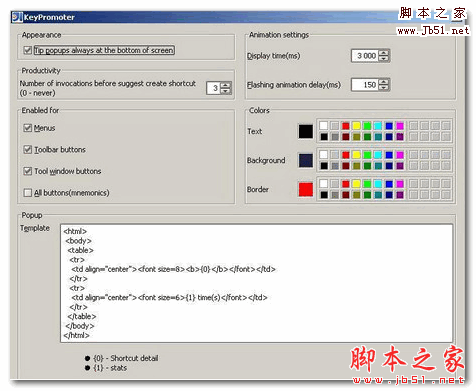Decrease the Flashing animation delay value
Viewport: 476px width, 391px height.
pyautogui.click(x=384, y=87)
